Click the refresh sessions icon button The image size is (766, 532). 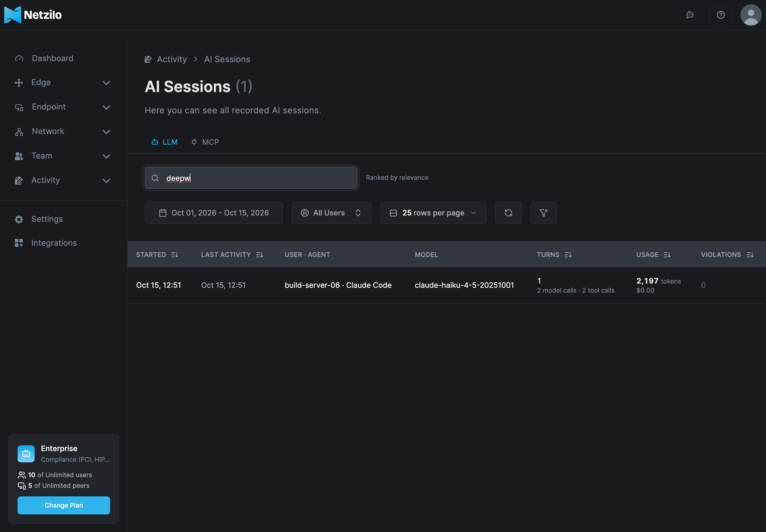508,213
